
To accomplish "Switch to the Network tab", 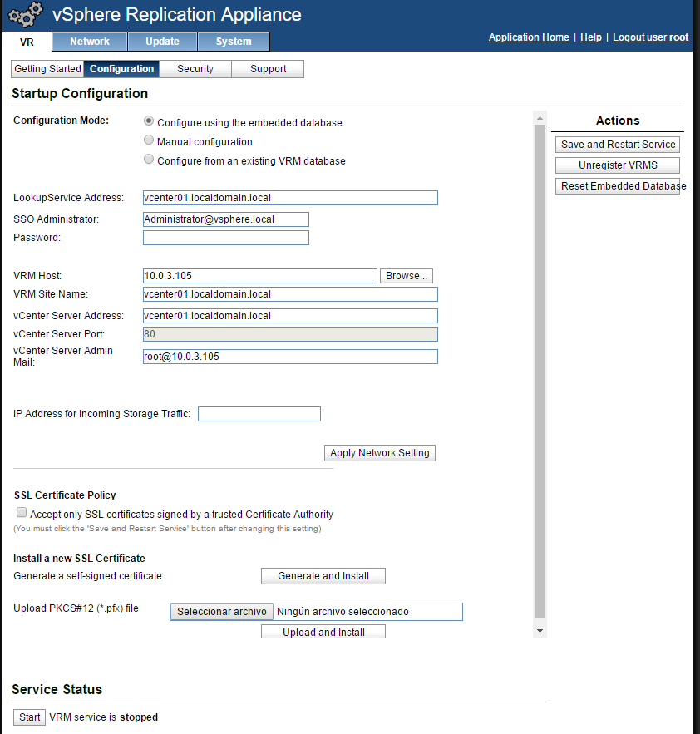I will tap(89, 41).
